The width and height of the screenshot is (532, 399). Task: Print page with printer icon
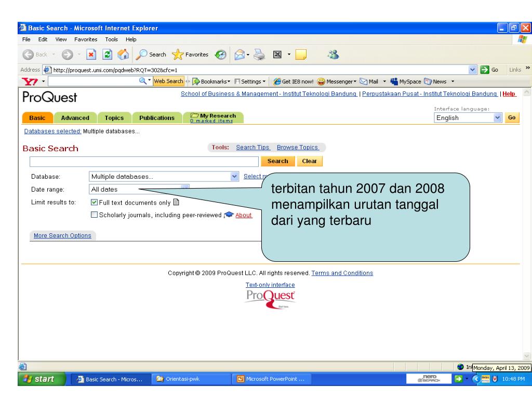(260, 54)
